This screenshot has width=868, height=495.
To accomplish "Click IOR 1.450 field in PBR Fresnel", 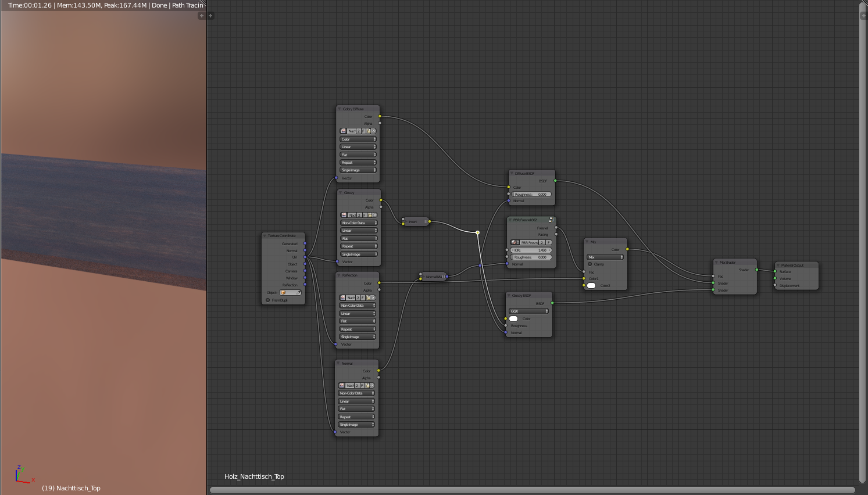I will (531, 250).
